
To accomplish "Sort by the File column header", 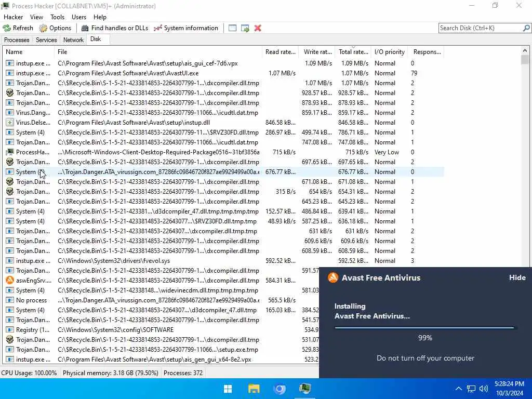I will [x=158, y=52].
